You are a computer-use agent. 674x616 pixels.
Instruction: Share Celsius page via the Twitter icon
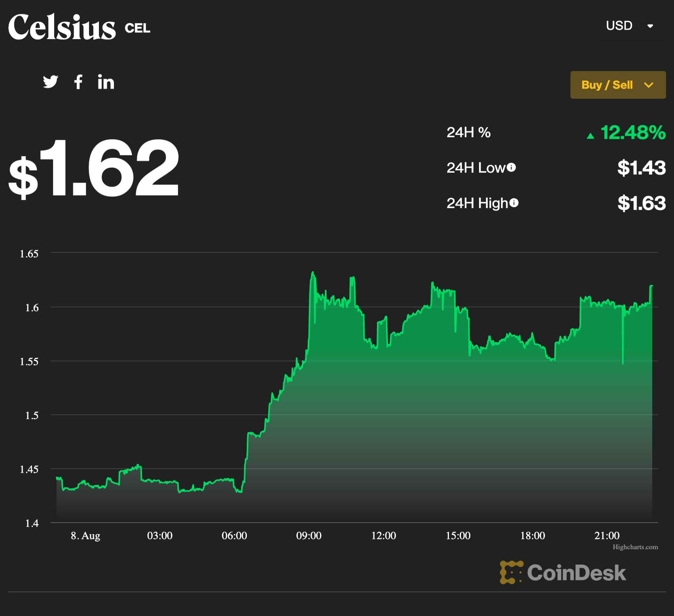51,82
